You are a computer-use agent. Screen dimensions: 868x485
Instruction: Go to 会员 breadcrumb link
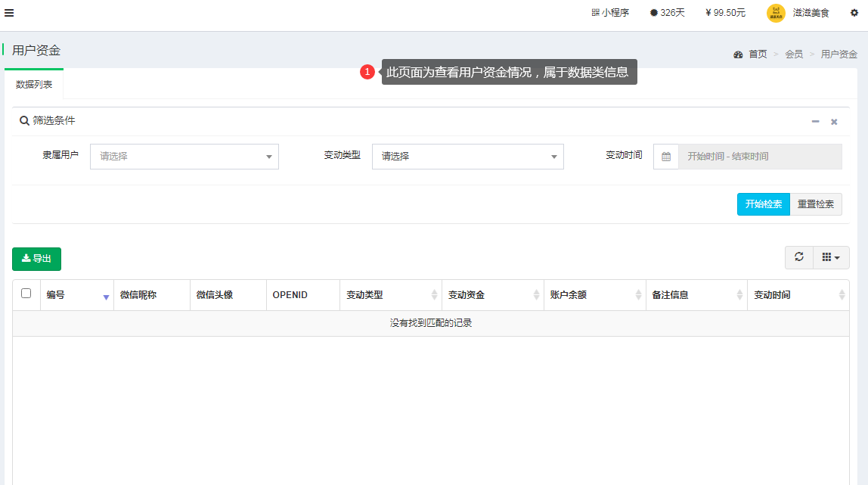794,54
